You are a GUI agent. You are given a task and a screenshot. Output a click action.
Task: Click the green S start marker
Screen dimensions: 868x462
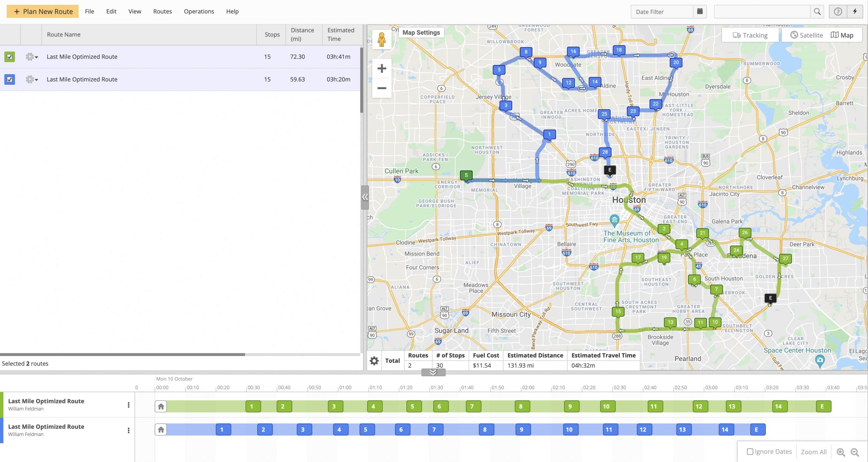coord(466,175)
